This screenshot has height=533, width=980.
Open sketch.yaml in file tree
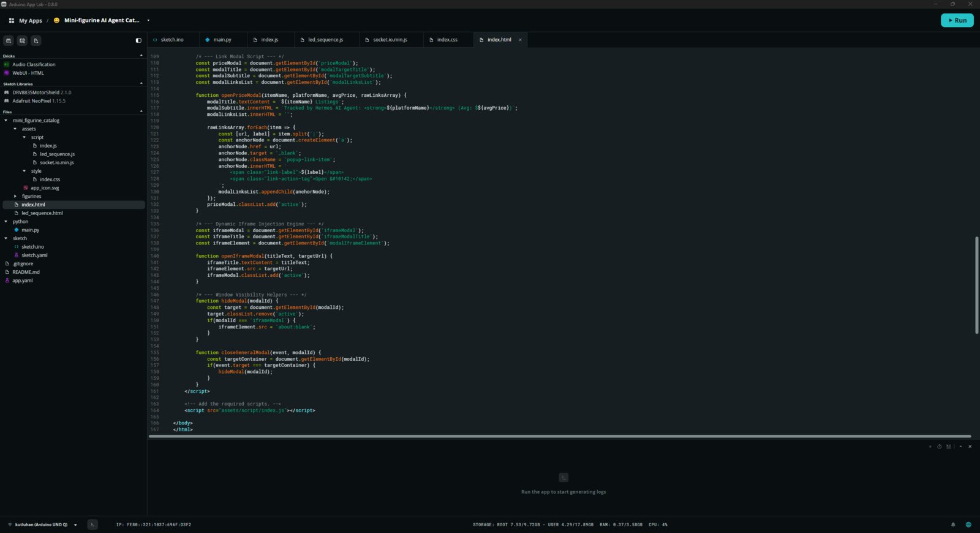(x=34, y=255)
